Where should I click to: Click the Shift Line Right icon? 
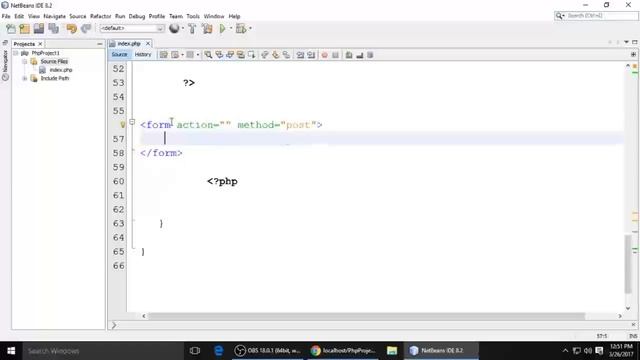311,55
